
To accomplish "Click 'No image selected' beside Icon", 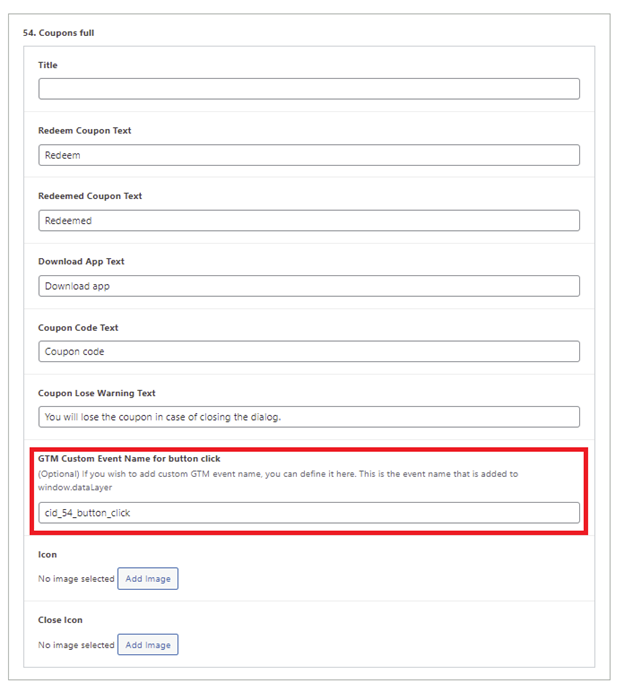I will (76, 578).
